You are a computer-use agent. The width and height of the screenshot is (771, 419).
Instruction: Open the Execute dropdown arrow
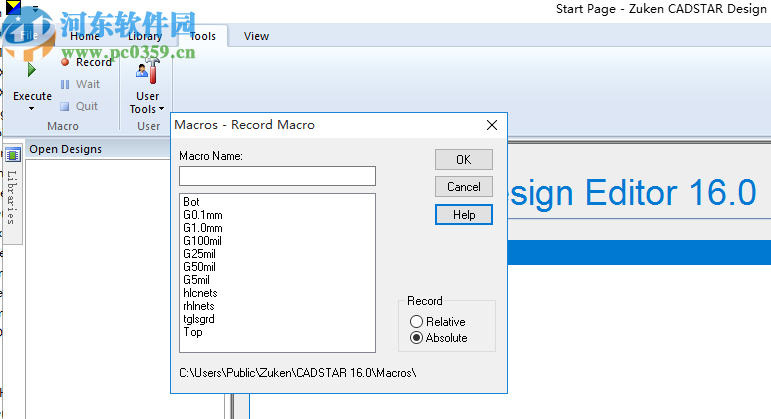[x=31, y=109]
